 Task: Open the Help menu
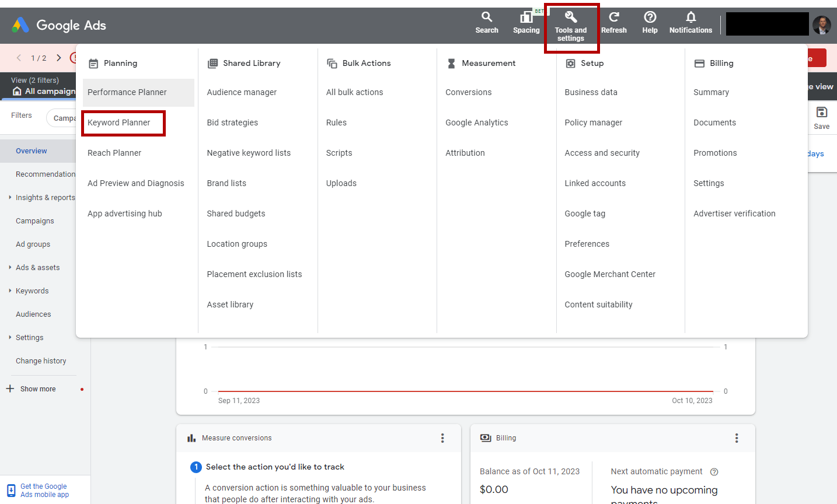[650, 23]
